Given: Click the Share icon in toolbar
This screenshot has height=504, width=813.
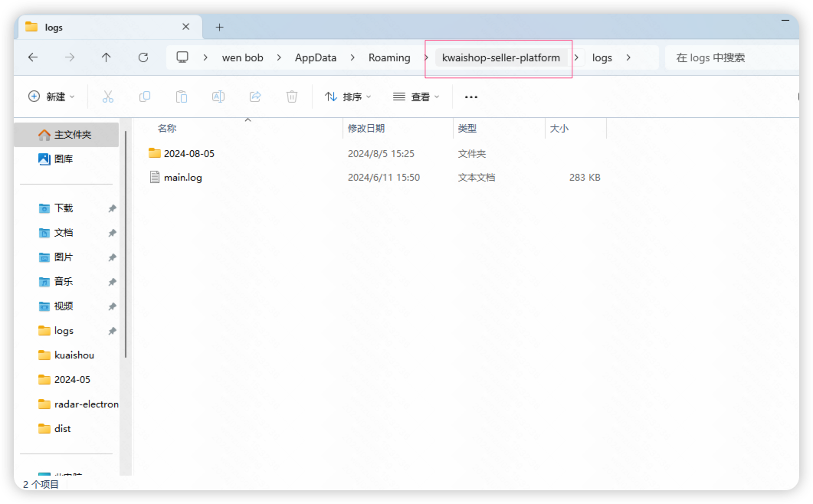Looking at the screenshot, I should (255, 97).
